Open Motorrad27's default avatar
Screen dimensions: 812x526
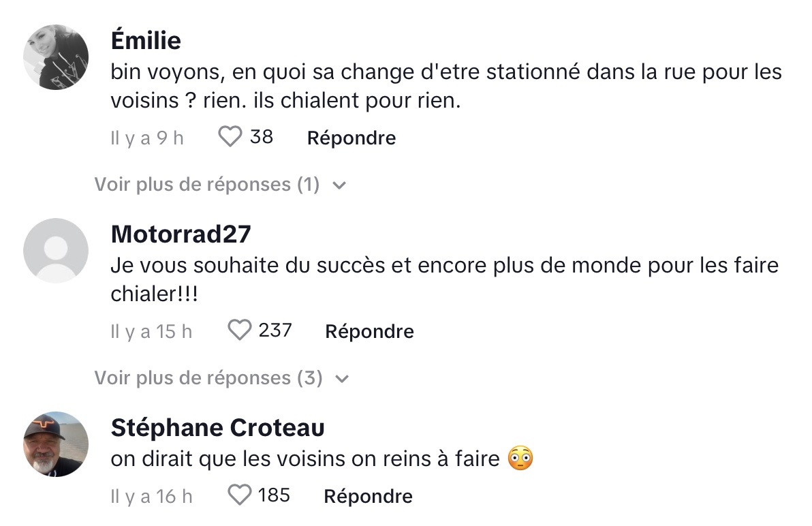click(56, 251)
